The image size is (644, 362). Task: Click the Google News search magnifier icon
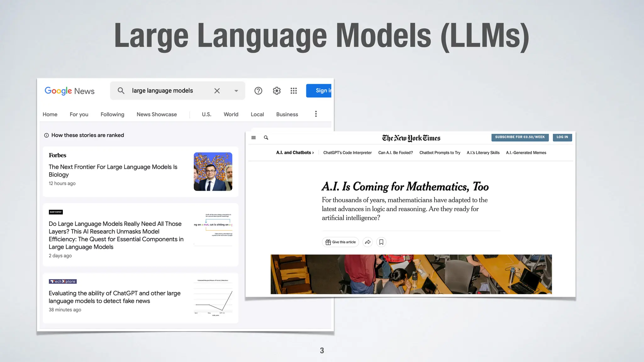click(x=121, y=91)
